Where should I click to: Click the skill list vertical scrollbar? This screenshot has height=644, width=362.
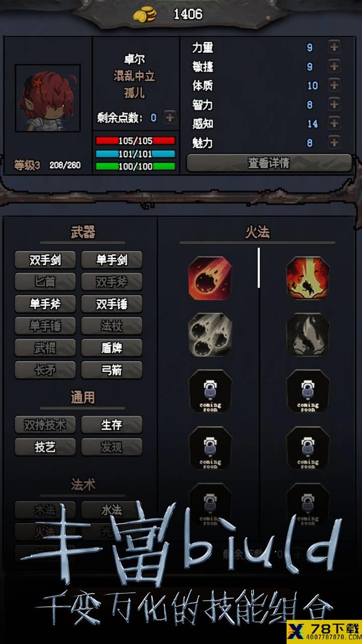tap(259, 267)
